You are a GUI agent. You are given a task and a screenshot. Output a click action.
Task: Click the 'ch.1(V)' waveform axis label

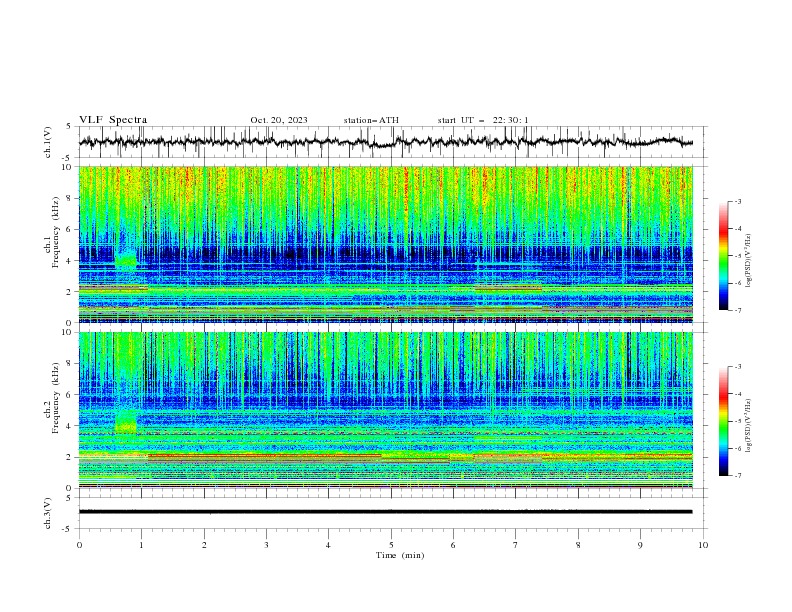[x=48, y=142]
